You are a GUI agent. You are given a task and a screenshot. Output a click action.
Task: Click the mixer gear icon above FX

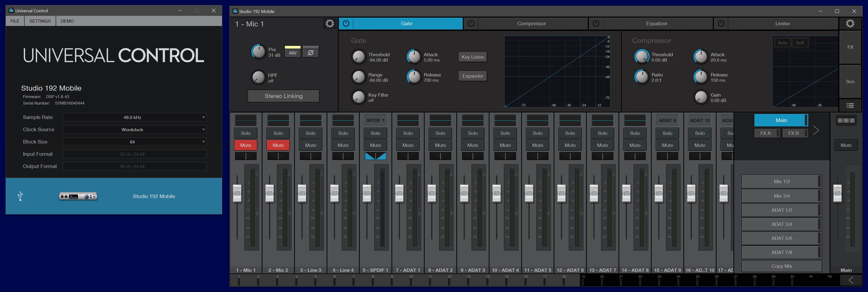point(850,24)
